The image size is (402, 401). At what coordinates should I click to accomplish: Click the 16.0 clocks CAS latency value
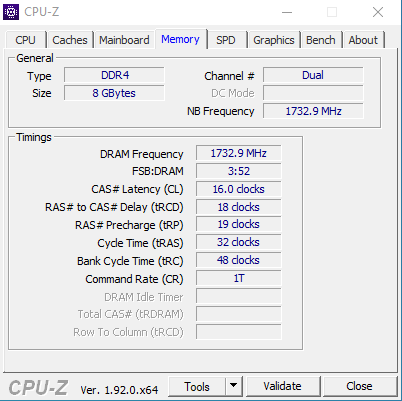point(239,189)
